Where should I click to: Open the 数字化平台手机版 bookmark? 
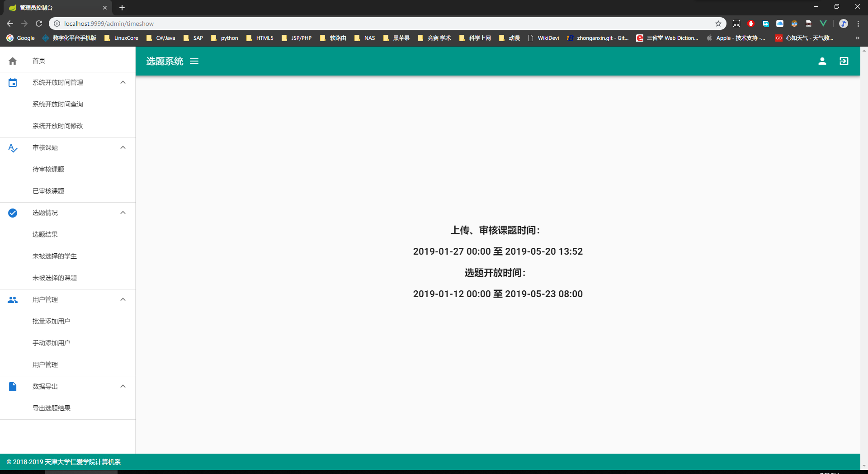69,38
